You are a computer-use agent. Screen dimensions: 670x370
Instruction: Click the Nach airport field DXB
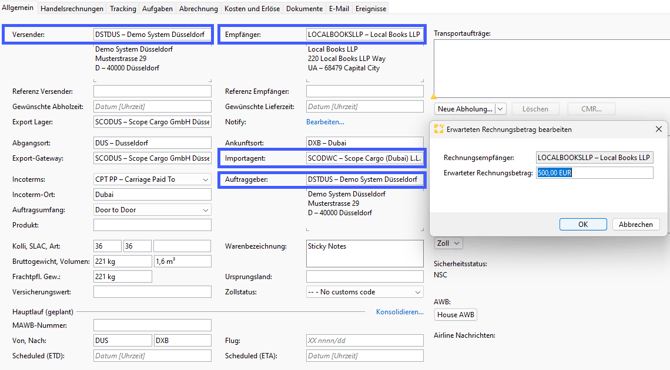point(182,341)
